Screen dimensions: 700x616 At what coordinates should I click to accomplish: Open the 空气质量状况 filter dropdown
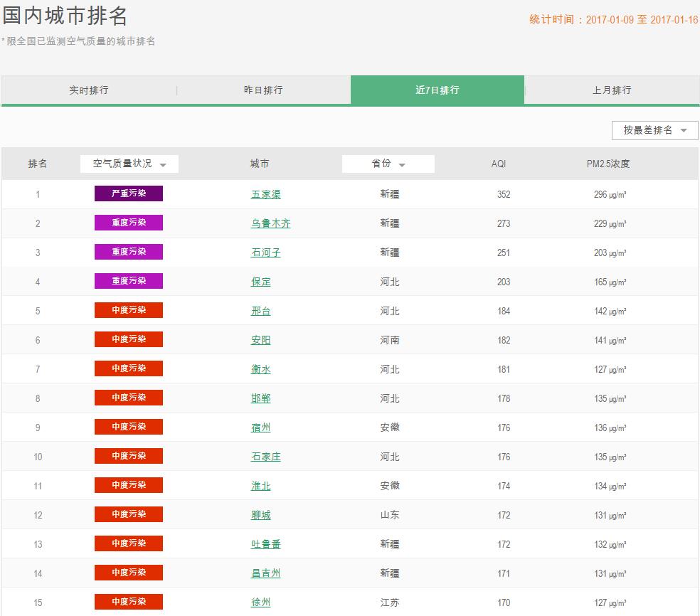[x=129, y=164]
